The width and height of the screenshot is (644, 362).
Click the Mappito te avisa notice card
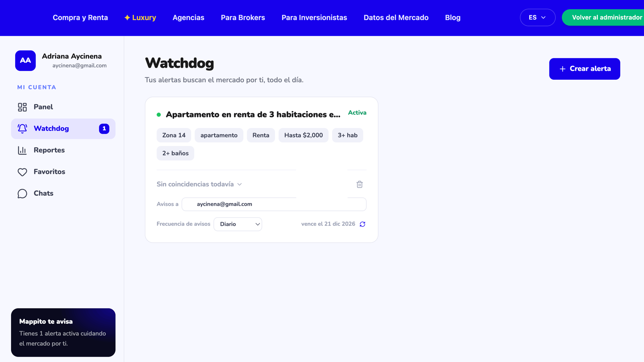coord(63,333)
